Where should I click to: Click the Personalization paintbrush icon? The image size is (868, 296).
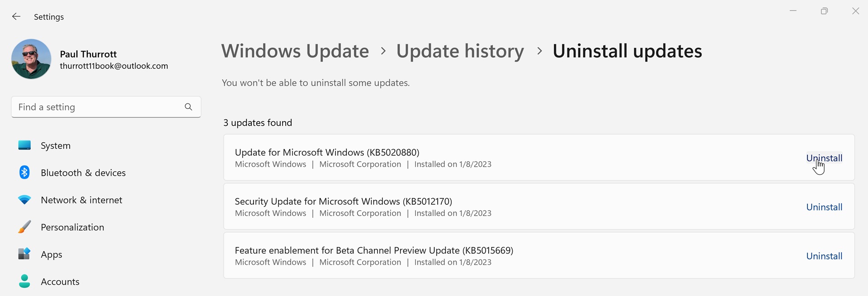24,227
